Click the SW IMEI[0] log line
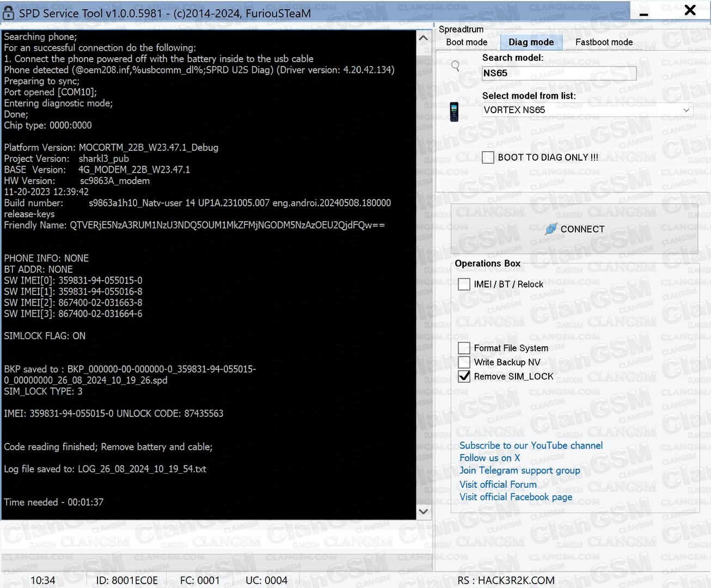The height and width of the screenshot is (588, 711). pyautogui.click(x=73, y=280)
